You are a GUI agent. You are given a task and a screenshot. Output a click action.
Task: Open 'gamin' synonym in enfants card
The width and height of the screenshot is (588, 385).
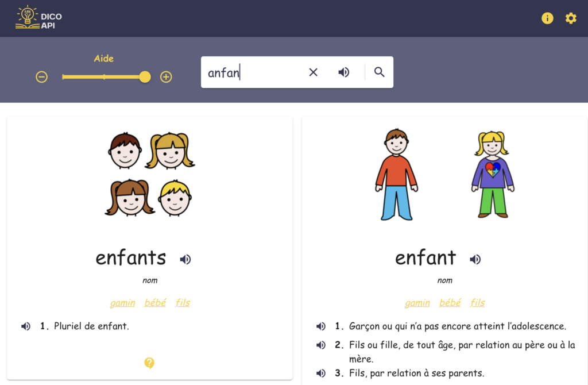(122, 302)
